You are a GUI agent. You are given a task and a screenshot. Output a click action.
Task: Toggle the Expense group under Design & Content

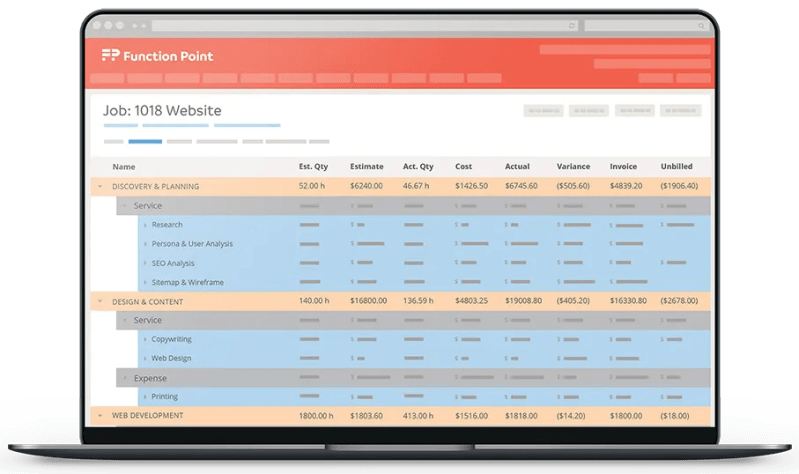point(125,378)
